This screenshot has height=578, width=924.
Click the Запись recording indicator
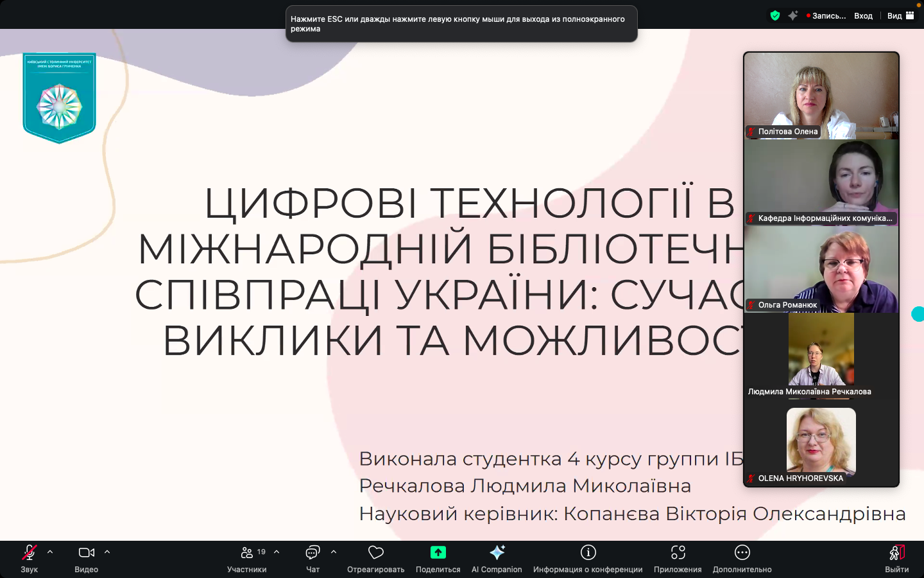826,16
